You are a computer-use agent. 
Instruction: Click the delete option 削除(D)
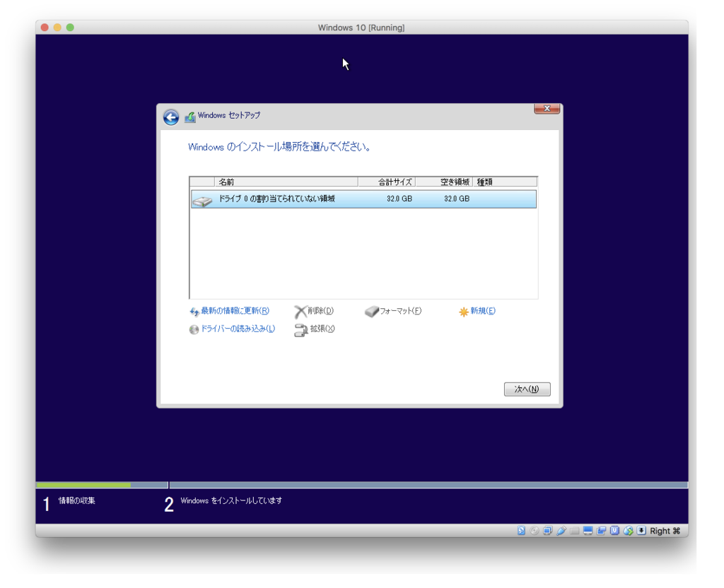pos(320,311)
